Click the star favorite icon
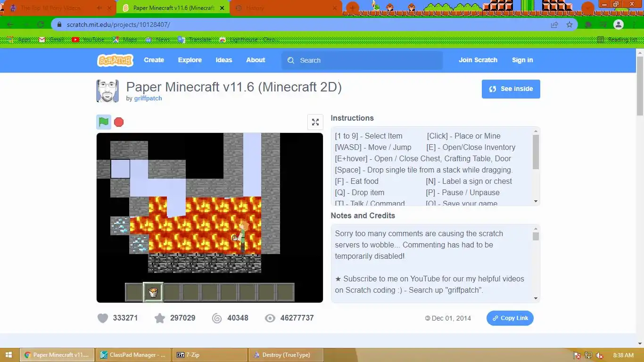The width and height of the screenshot is (644, 362). pyautogui.click(x=160, y=318)
